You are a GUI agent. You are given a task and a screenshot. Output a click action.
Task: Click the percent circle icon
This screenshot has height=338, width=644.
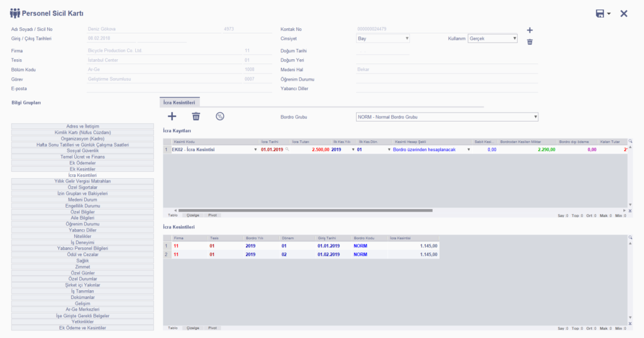point(219,116)
